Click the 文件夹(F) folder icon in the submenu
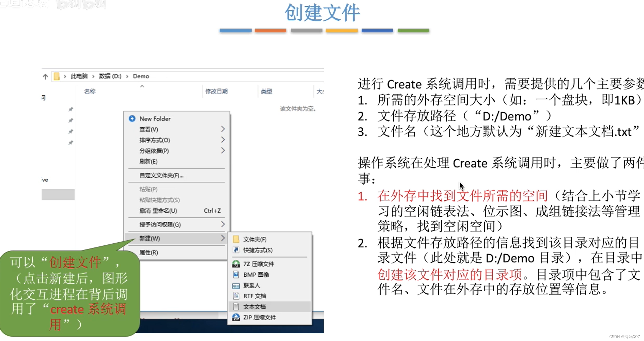This screenshot has height=341, width=644. 236,239
